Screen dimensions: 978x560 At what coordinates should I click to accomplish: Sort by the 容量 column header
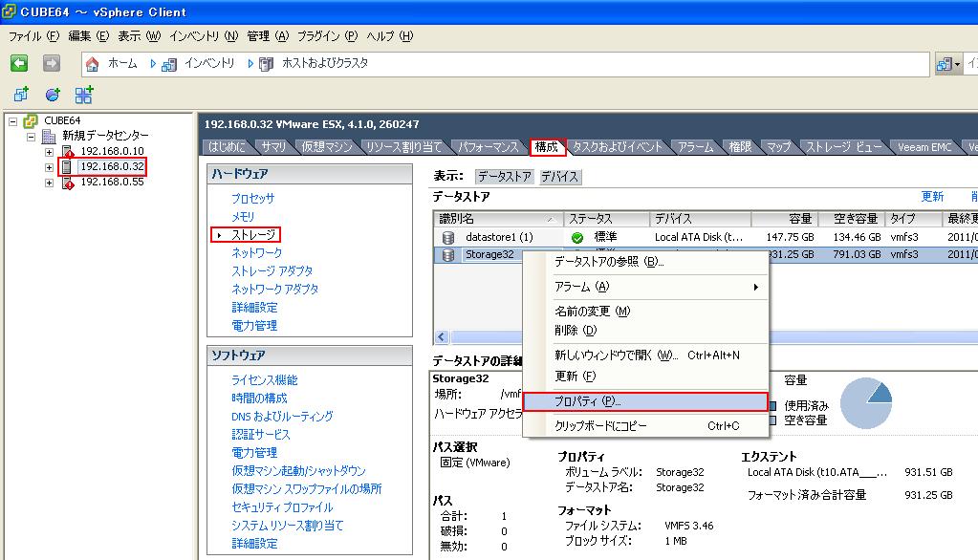click(784, 219)
